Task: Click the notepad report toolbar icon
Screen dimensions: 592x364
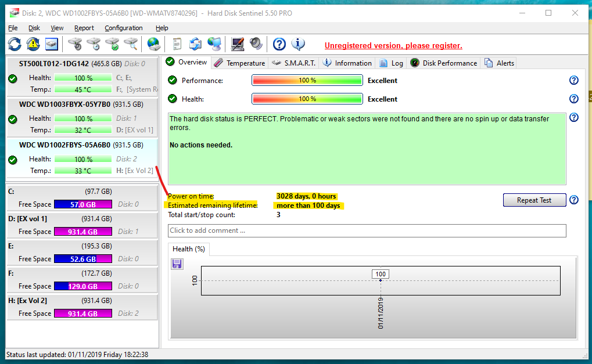Action: [x=177, y=44]
